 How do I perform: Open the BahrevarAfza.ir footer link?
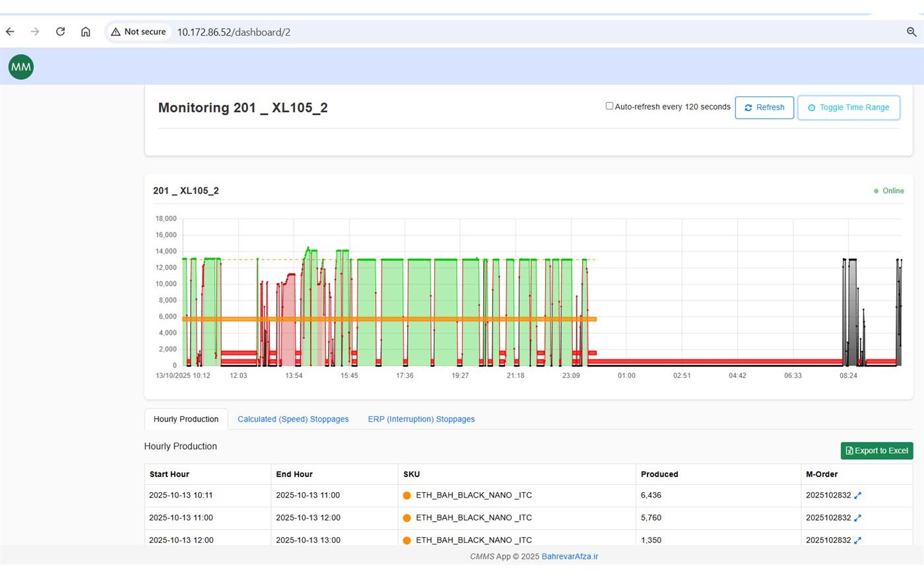[570, 556]
